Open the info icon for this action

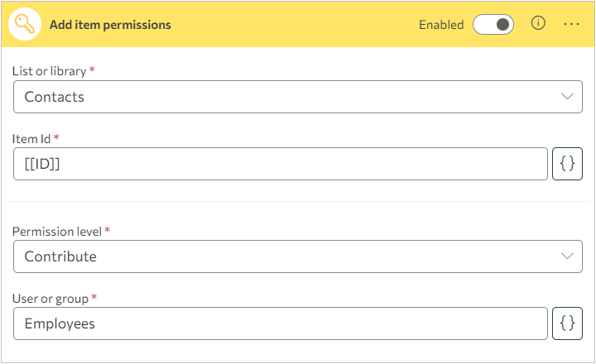pyautogui.click(x=538, y=23)
